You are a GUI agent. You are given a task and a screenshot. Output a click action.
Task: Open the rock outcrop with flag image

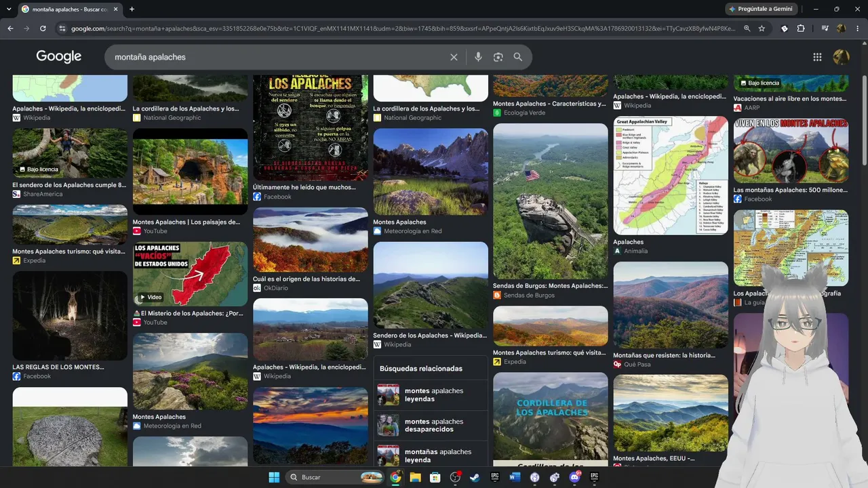pyautogui.click(x=551, y=201)
